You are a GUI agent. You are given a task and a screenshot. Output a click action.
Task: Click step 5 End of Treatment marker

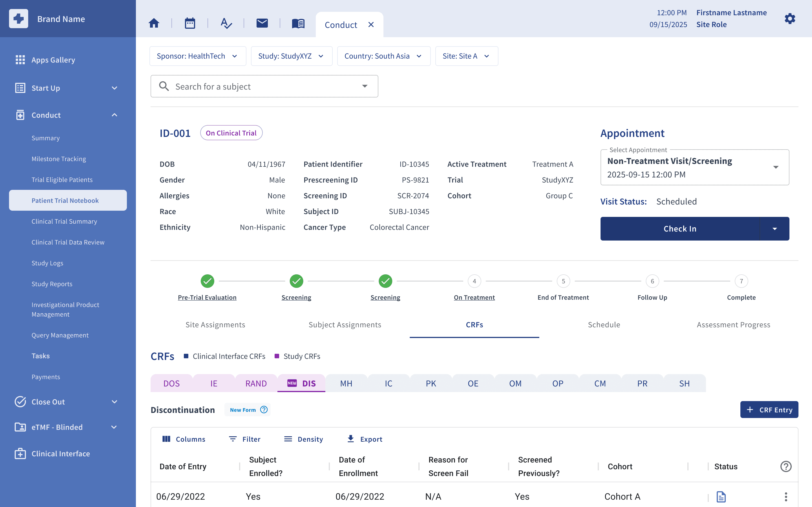(563, 281)
